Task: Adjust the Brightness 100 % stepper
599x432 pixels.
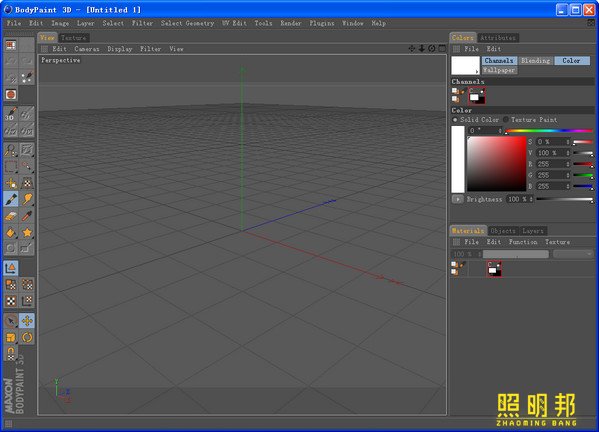Action: click(x=531, y=199)
